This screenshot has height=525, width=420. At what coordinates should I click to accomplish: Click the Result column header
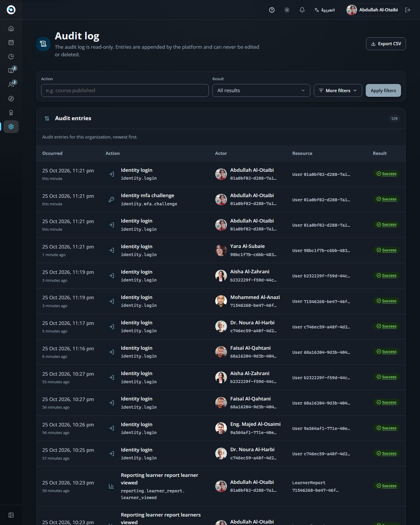(x=380, y=153)
